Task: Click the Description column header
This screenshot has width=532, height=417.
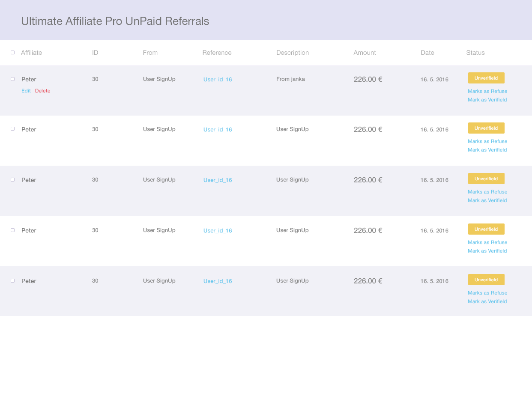Action: pyautogui.click(x=293, y=53)
